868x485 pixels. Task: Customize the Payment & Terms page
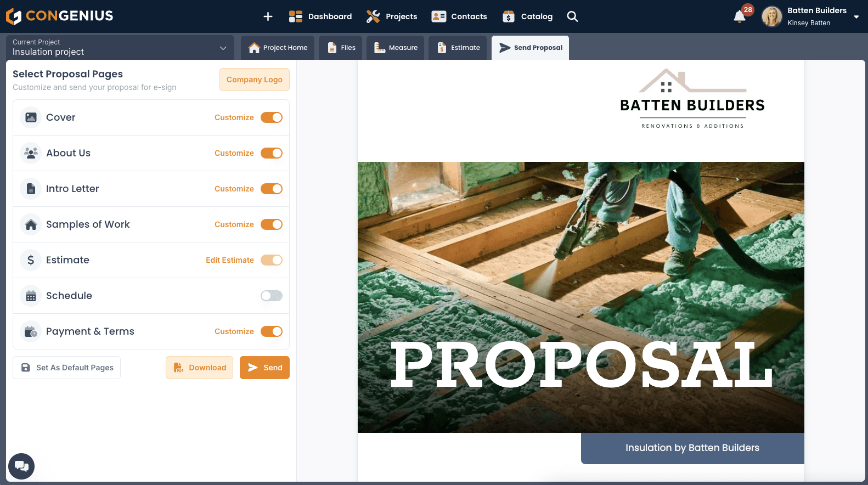(x=234, y=331)
